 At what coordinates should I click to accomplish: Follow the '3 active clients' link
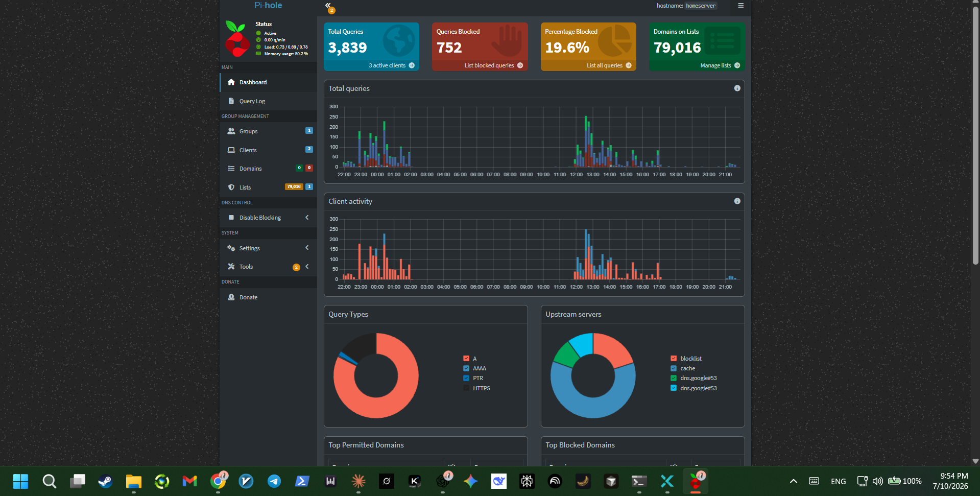point(387,65)
